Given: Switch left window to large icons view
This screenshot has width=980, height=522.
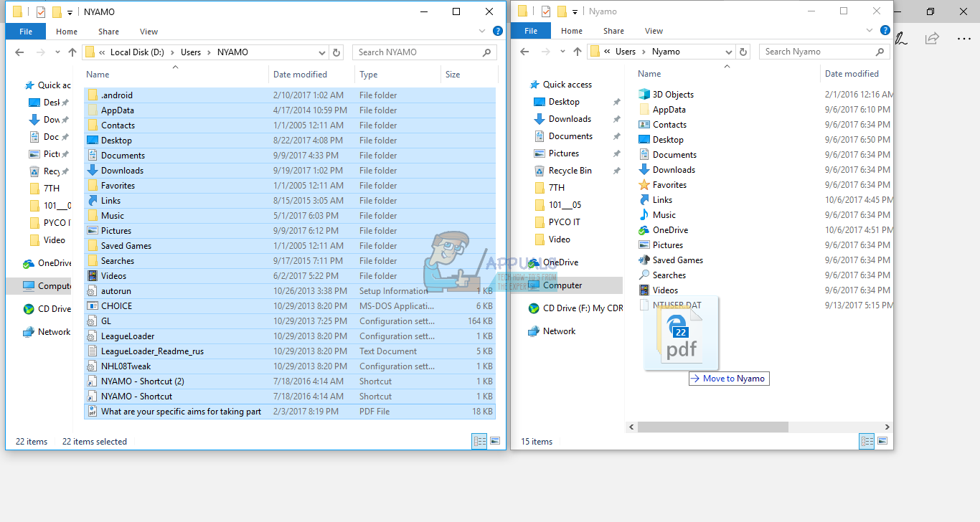Looking at the screenshot, I should coord(494,442).
